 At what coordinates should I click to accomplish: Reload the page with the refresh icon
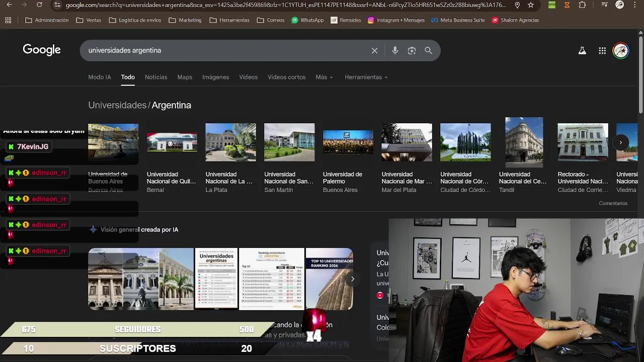pyautogui.click(x=39, y=5)
